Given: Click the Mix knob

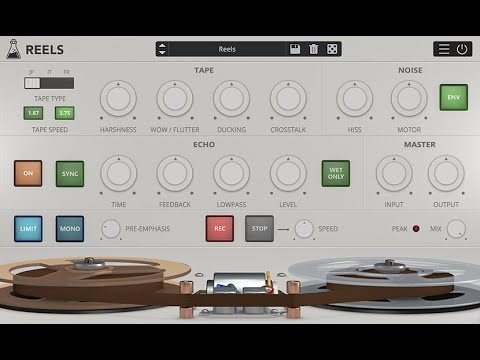Looking at the screenshot, I should tap(456, 229).
